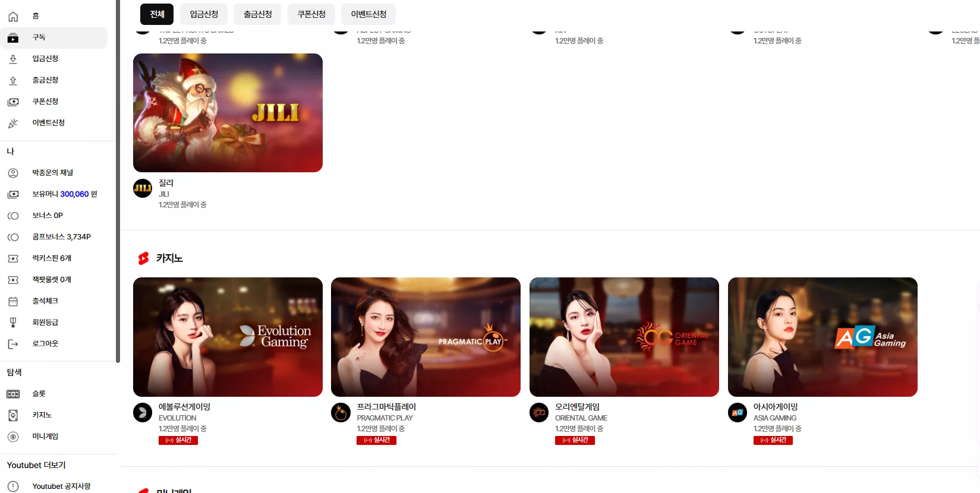Click the ASIA GAMING channel name text
Viewport: 980px width, 493px height.
point(775,418)
